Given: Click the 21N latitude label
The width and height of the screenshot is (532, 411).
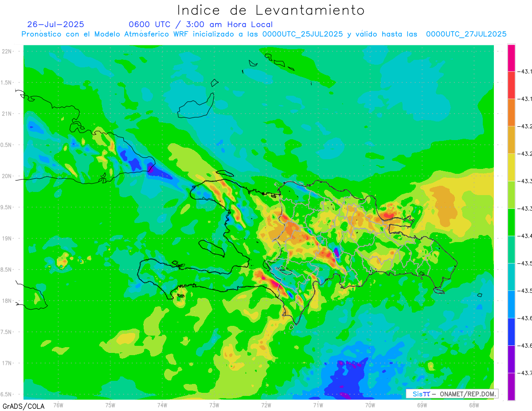Looking at the screenshot, I should (6, 114).
